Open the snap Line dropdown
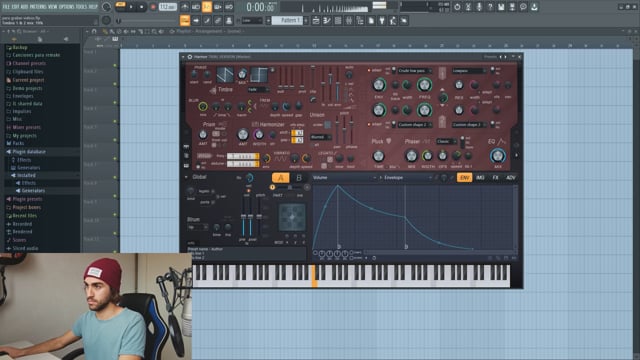Image resolution: width=640 pixels, height=360 pixels. pyautogui.click(x=252, y=20)
